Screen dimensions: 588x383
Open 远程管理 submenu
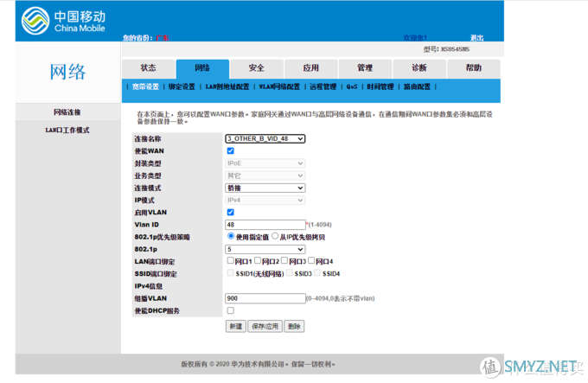323,87
